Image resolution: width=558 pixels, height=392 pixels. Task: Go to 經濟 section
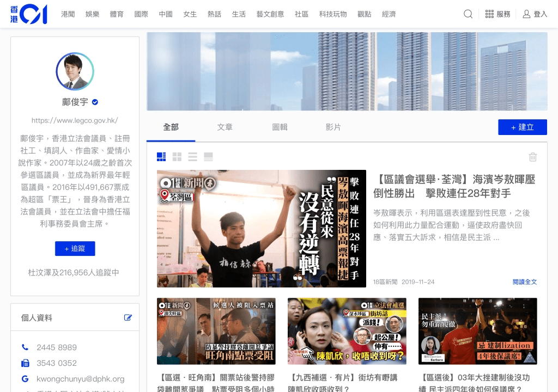pyautogui.click(x=389, y=14)
